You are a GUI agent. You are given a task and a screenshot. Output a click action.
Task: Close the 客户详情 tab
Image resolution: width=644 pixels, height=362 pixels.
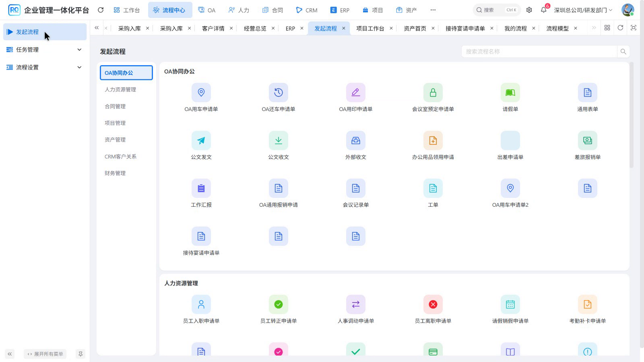(231, 28)
